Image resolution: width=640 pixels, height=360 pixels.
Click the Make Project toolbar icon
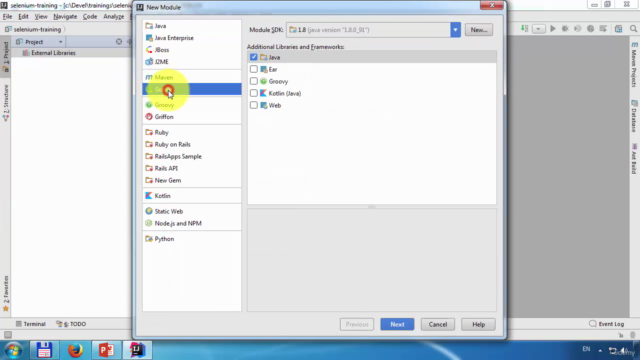click(524, 29)
